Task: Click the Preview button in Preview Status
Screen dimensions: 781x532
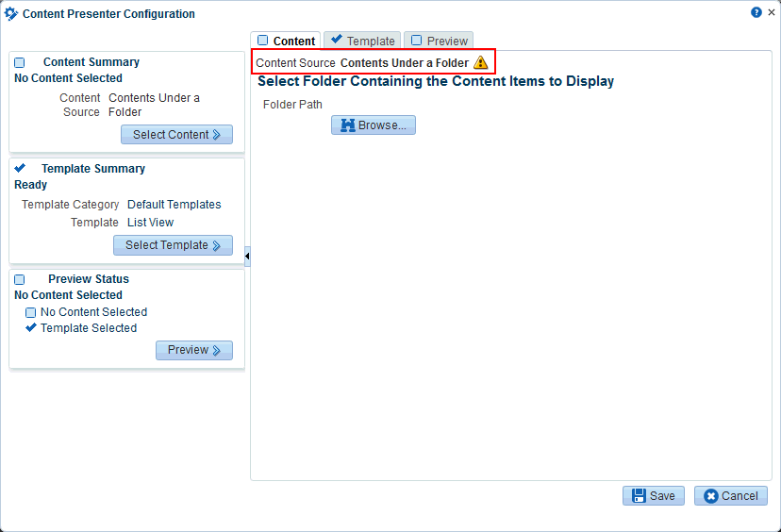Action: 194,350
